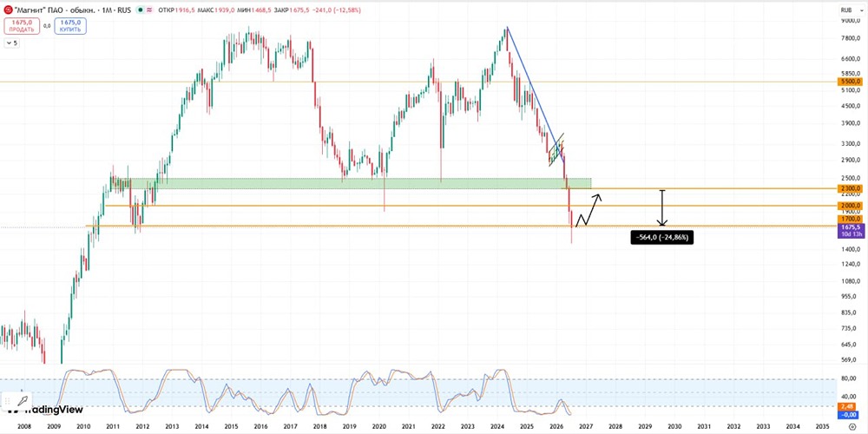Viewport: 868px width, 434px height.
Task: Click the pink approximate-data indicator icon
Action: [x=150, y=10]
